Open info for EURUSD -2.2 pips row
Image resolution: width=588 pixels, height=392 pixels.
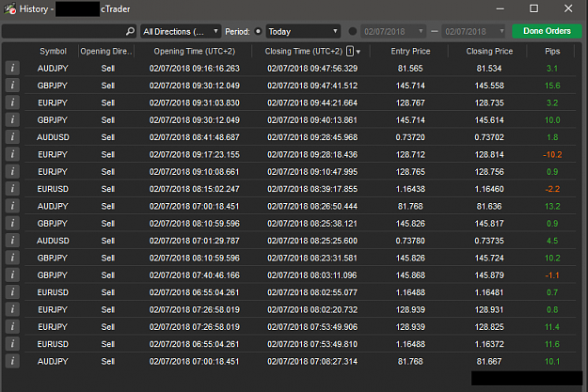click(12, 189)
